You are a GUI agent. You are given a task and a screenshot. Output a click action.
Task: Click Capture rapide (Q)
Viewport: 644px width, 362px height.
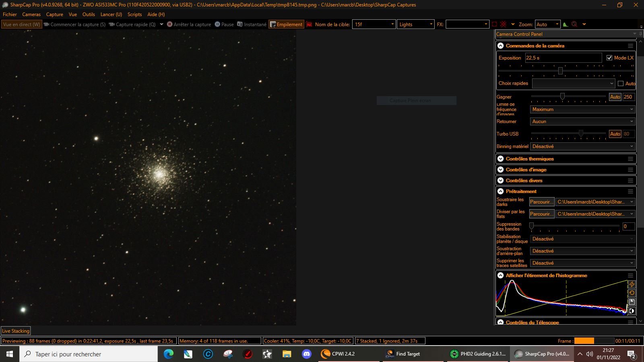click(x=132, y=24)
